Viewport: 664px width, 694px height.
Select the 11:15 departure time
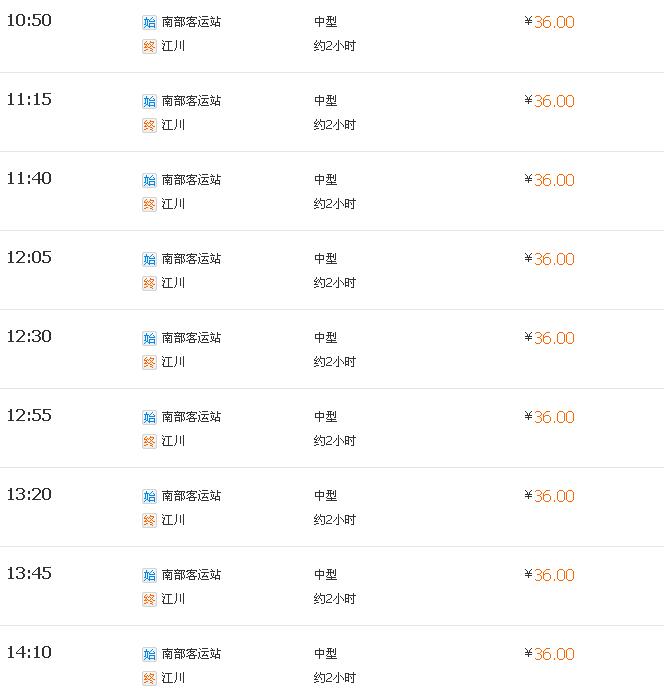pyautogui.click(x=29, y=100)
